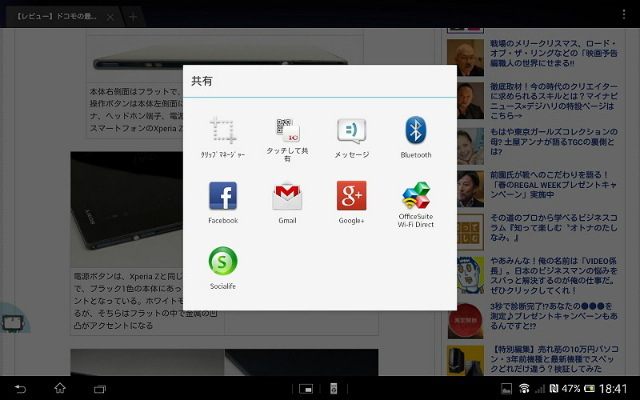Tap thumbnail beside 前園氏 article
640x400 pixels.
coord(470,189)
